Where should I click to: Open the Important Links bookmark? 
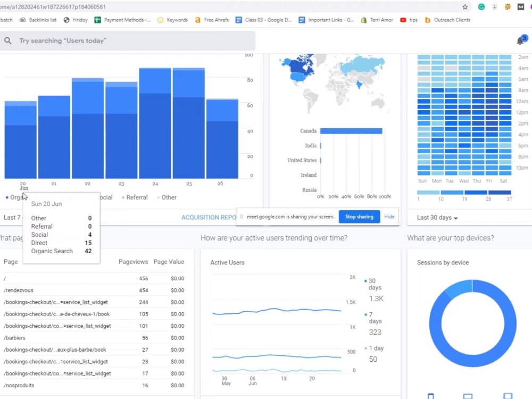[x=327, y=20]
